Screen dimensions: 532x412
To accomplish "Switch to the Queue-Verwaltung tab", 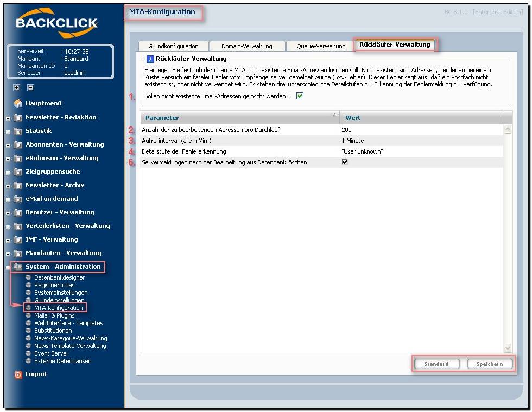I will 321,46.
